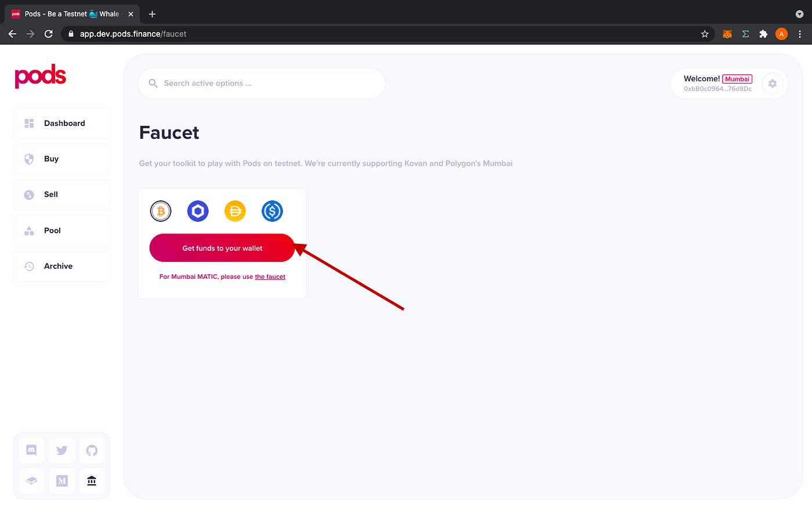The image size is (812, 508).
Task: Click the 'For Mumbai MATIC, please use' text
Action: (x=206, y=277)
